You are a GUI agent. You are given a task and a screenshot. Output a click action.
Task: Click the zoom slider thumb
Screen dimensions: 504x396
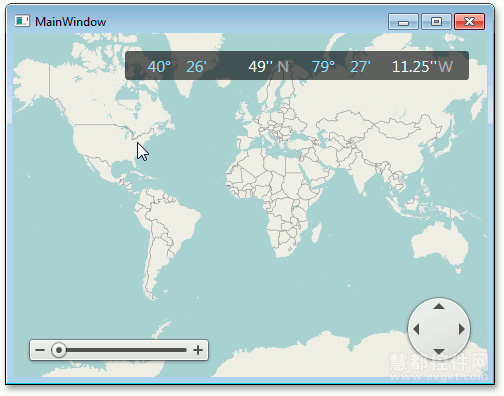[x=59, y=350]
